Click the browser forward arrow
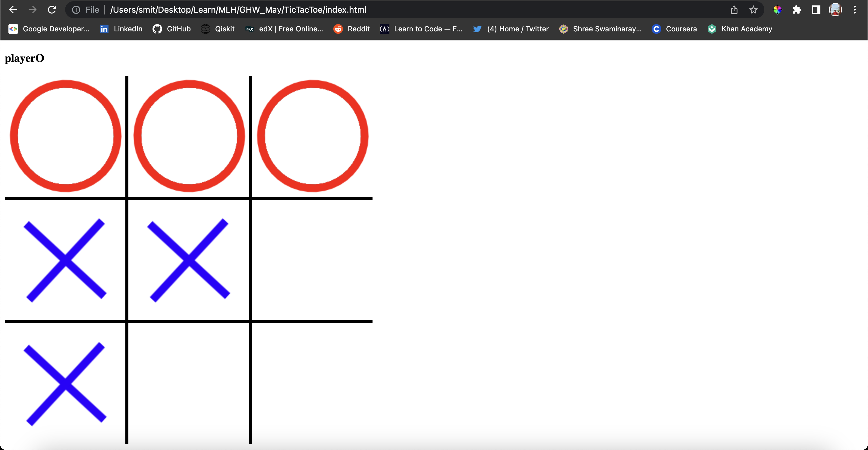 (x=32, y=9)
